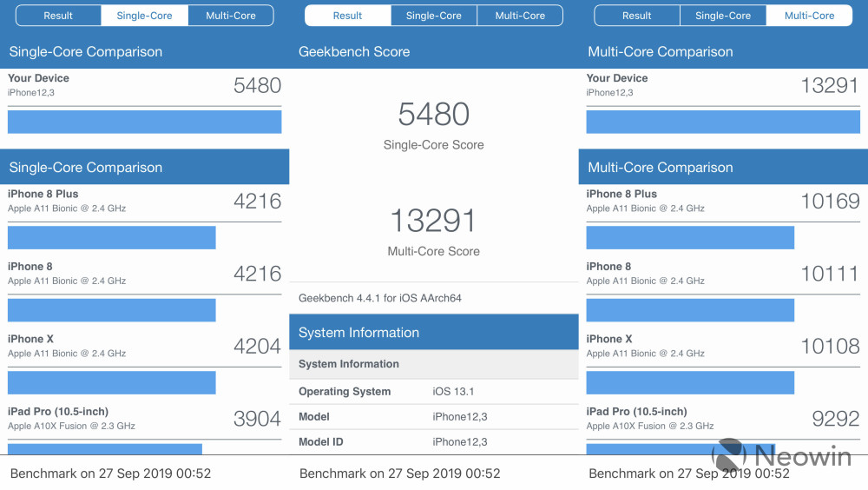868x490 pixels.
Task: Click the blue System Information section header
Action: pyautogui.click(x=433, y=332)
